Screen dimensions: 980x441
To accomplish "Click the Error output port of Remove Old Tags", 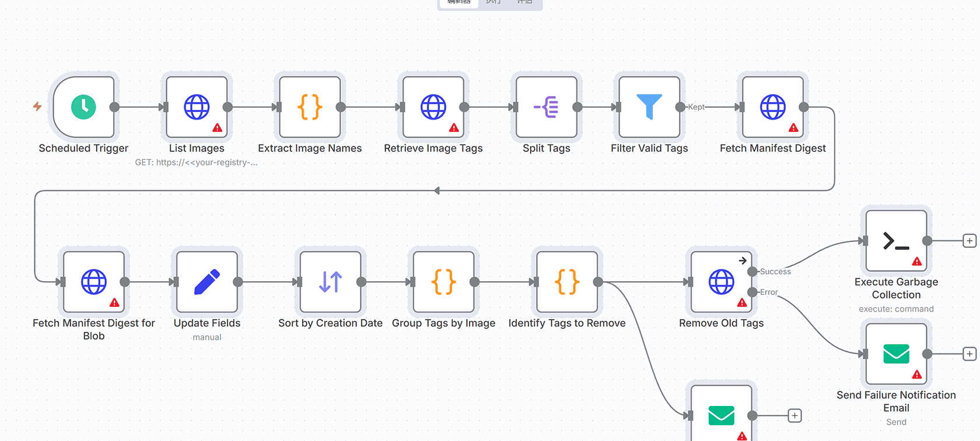I will pyautogui.click(x=752, y=292).
